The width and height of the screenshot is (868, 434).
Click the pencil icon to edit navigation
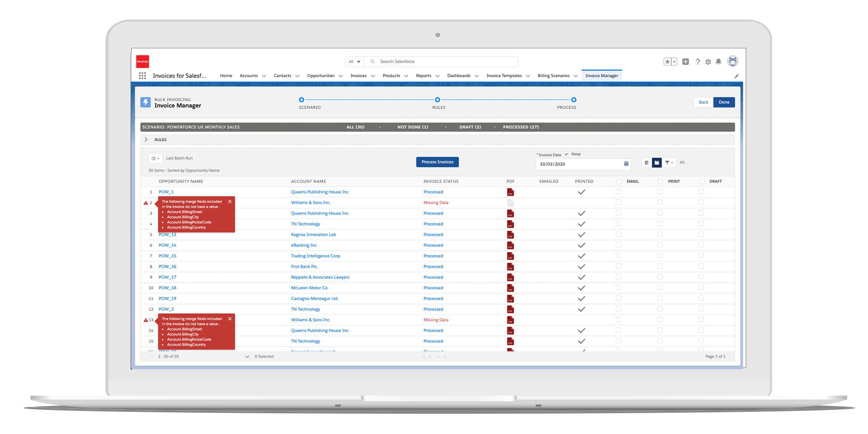[736, 76]
